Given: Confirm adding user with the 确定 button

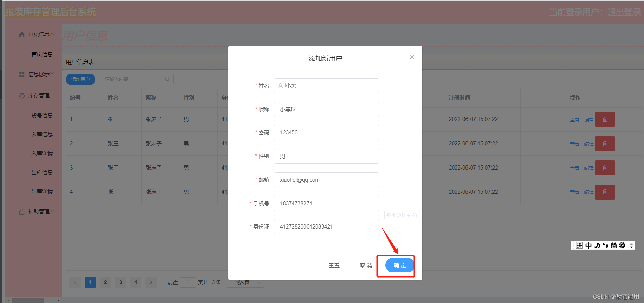Looking at the screenshot, I should 400,265.
